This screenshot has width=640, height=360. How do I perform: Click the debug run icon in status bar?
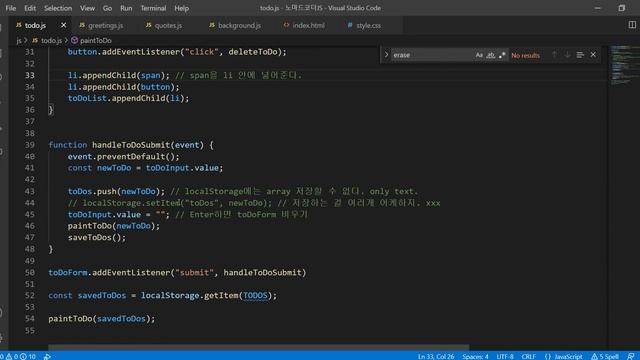(47, 356)
